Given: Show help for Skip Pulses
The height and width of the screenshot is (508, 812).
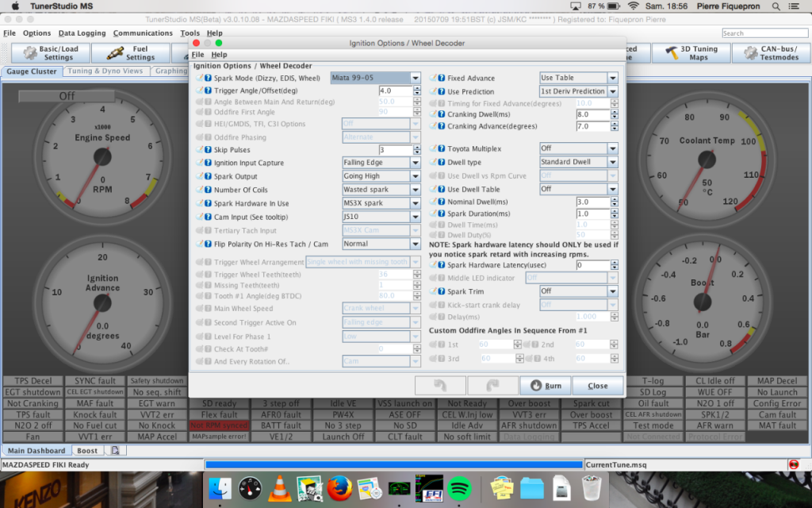Looking at the screenshot, I should [208, 150].
